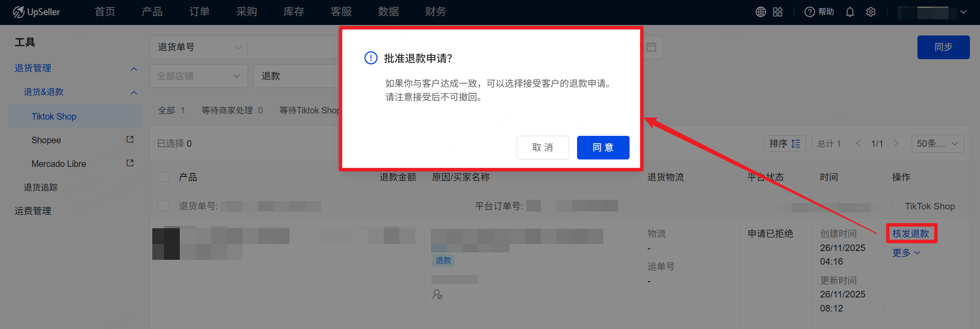Switch to the 等待商家处理 tab
The image size is (980, 329).
(x=232, y=110)
